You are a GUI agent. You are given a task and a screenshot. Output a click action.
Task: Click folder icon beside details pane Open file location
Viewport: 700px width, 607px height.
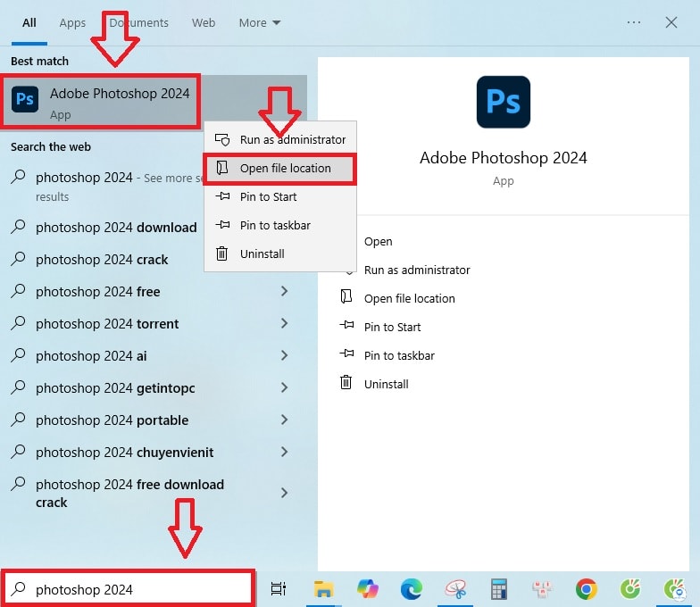point(346,296)
